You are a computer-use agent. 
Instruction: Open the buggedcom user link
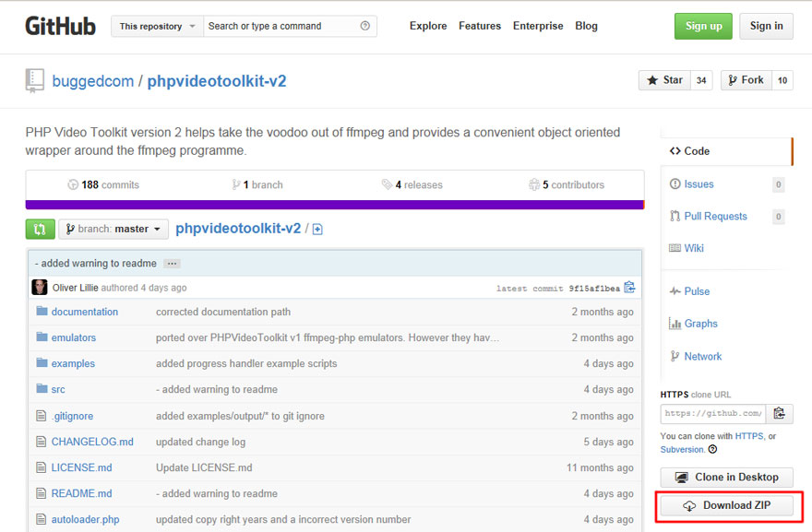tap(92, 81)
